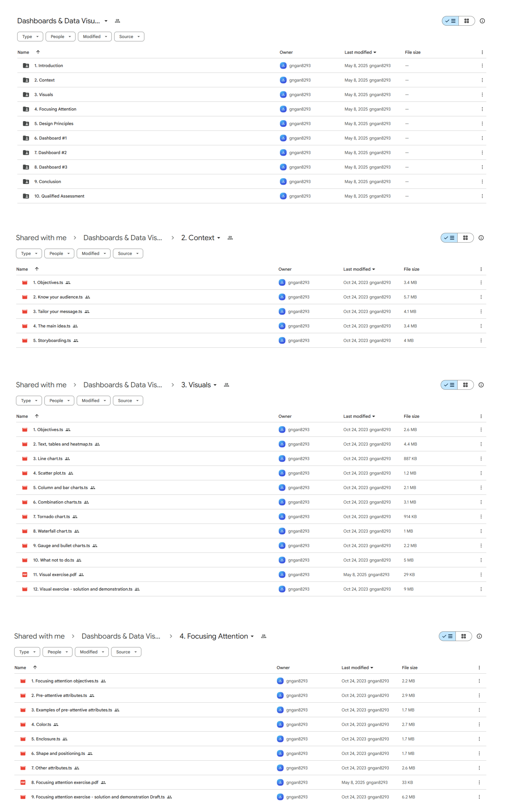
Task: Click video icon for 7. Tornado chart.ts
Action: coord(25,516)
